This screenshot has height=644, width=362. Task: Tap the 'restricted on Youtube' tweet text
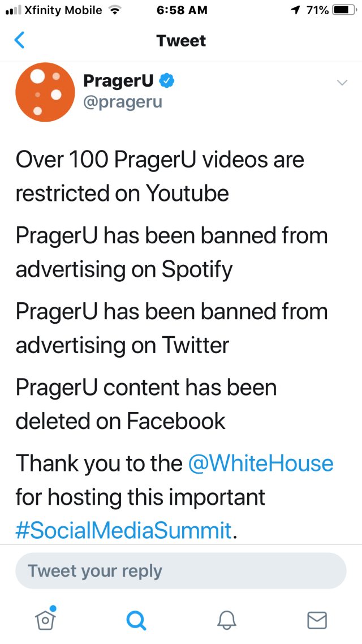(x=122, y=193)
